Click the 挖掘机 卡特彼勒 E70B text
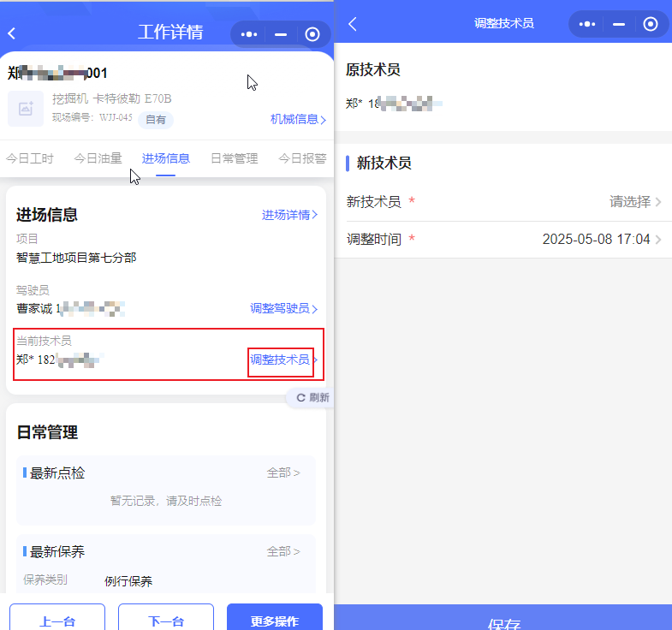This screenshot has width=672, height=630. 112,99
